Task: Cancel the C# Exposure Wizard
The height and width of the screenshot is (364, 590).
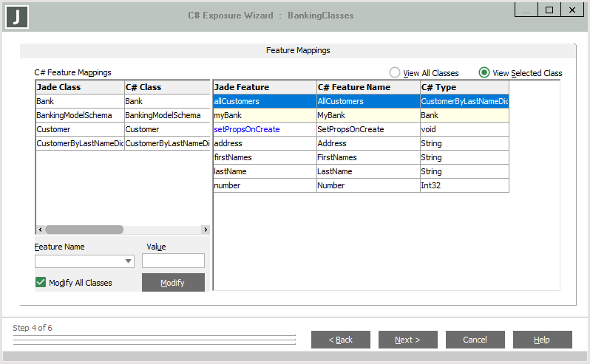Action: (x=475, y=340)
